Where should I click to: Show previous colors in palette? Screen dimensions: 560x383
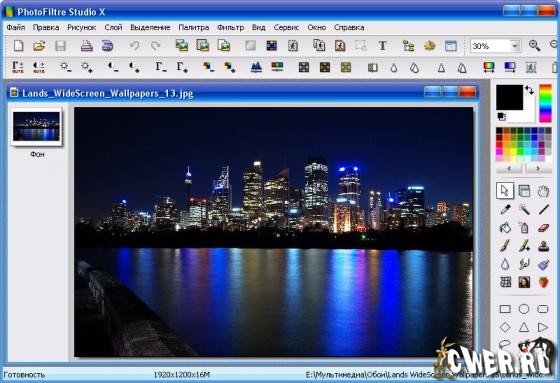[509, 168]
